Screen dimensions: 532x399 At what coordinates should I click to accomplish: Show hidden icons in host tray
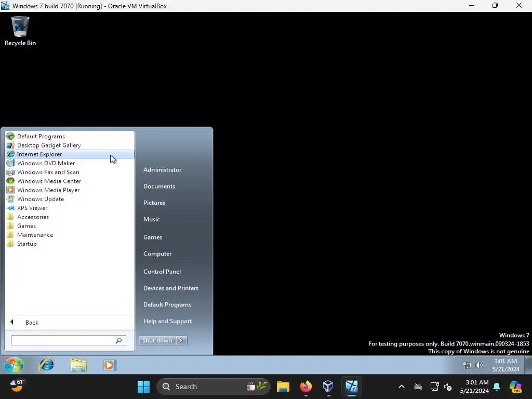click(402, 387)
